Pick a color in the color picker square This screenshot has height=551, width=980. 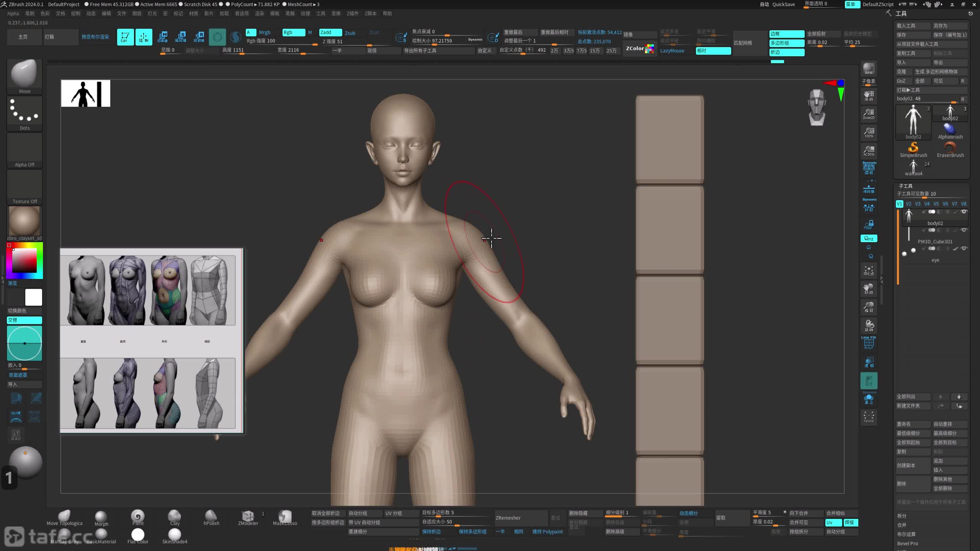tap(24, 260)
